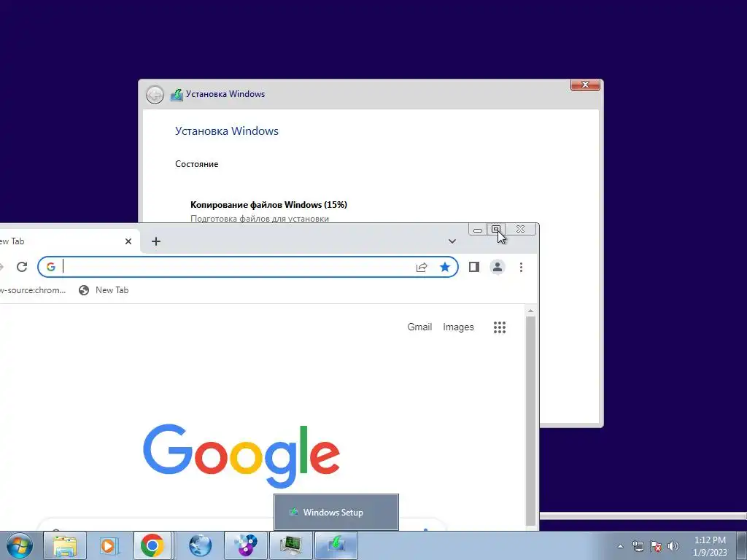Minimize the Chrome window

point(478,230)
